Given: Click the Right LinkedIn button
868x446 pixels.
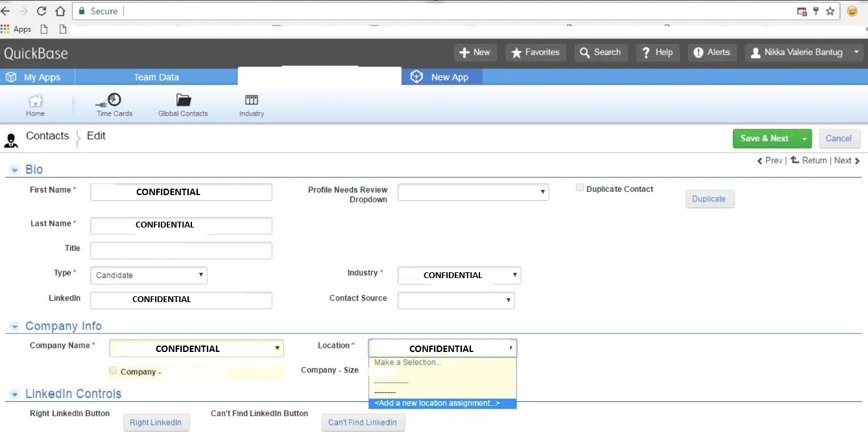Looking at the screenshot, I should [x=156, y=423].
